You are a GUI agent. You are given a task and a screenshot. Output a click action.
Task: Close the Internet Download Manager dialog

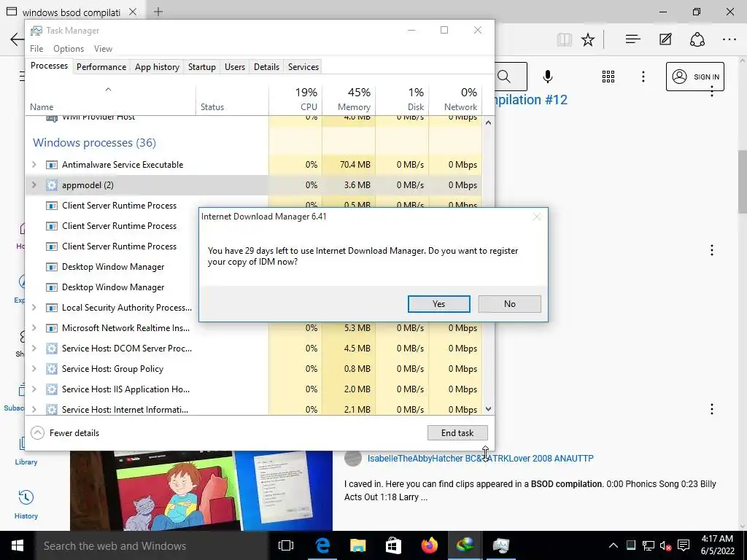point(536,217)
